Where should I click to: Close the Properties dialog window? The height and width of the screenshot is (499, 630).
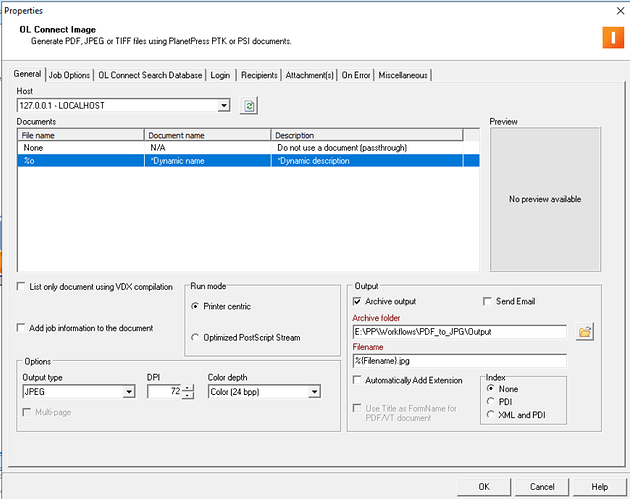point(613,10)
